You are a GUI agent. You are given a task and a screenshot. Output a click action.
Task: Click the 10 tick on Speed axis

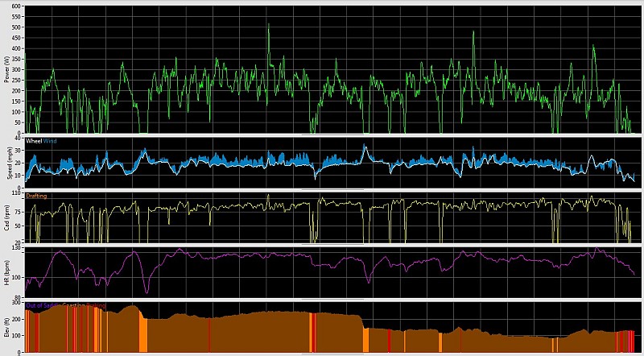click(19, 175)
